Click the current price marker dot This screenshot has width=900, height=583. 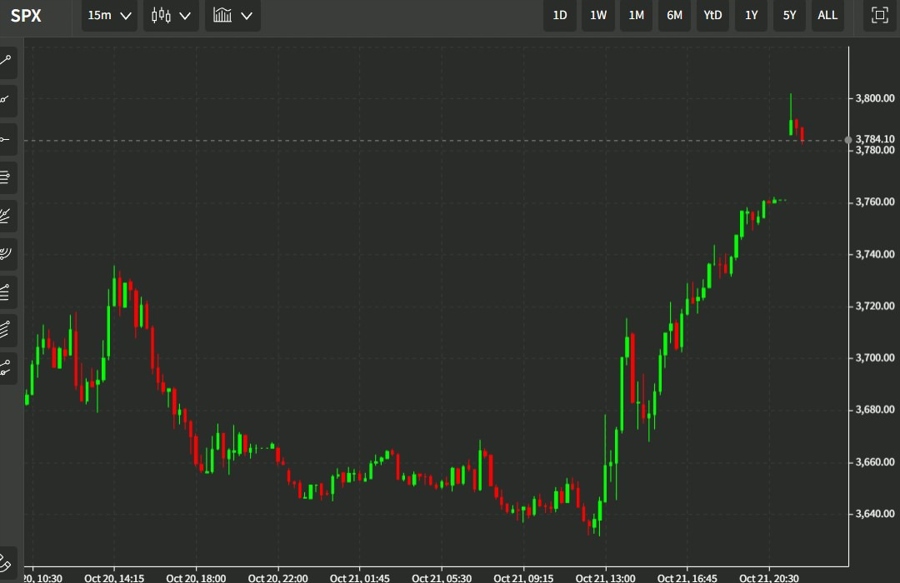click(848, 140)
